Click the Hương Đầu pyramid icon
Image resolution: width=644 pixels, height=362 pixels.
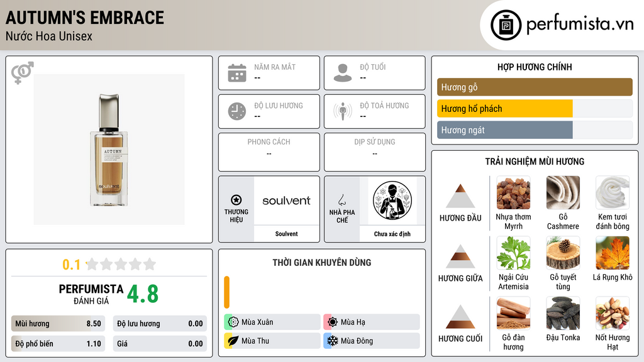point(460,196)
